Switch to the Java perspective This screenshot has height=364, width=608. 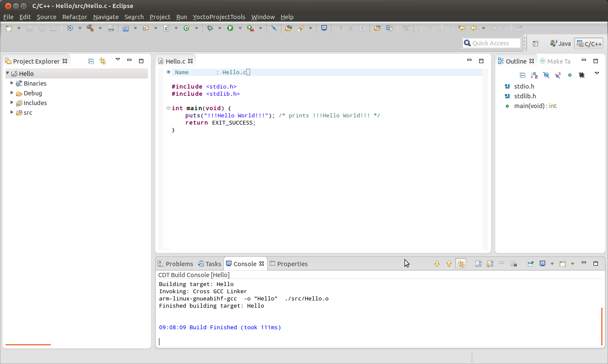pyautogui.click(x=560, y=43)
